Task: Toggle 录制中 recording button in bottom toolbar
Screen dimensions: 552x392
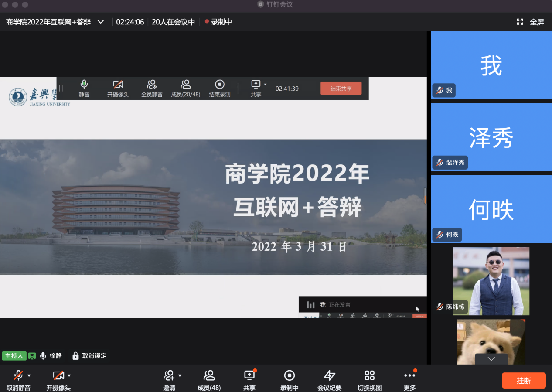Action: tap(289, 375)
